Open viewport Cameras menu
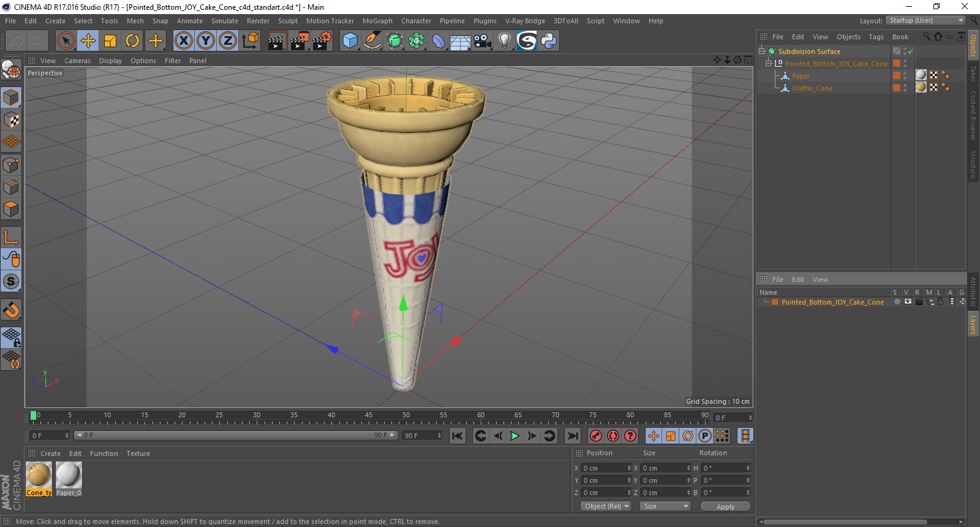This screenshot has height=527, width=980. point(77,61)
